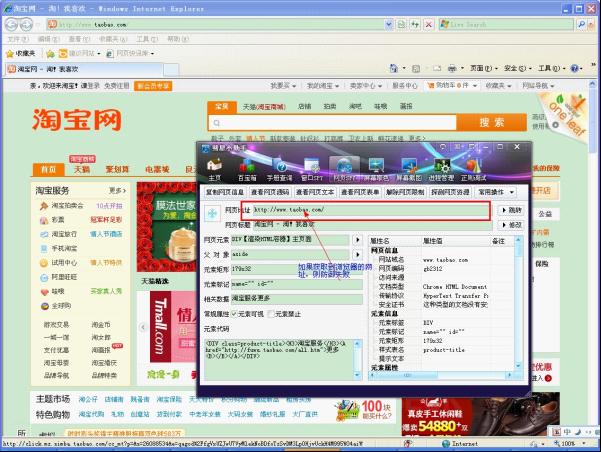Click the 免费注册 link on Taobao

[x=117, y=86]
